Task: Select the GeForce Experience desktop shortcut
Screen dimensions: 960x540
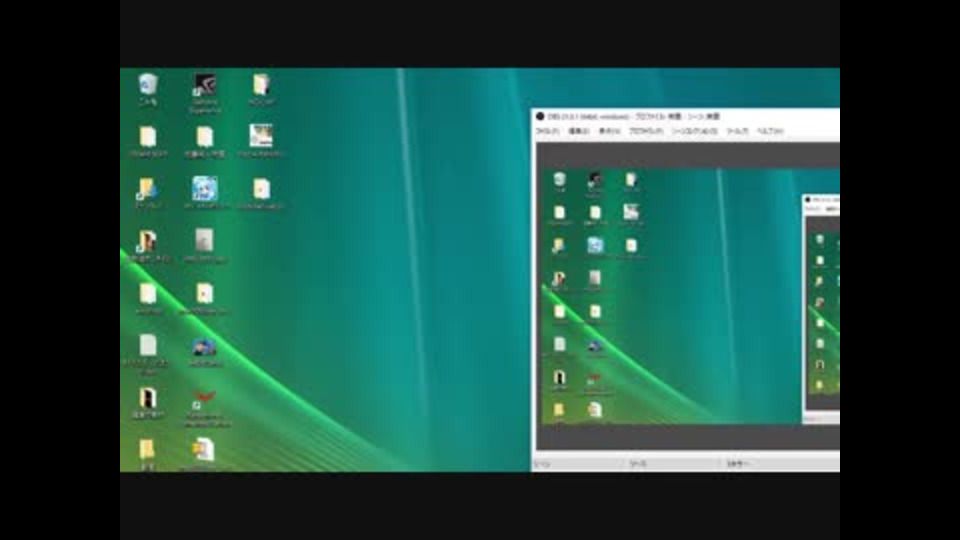Action: point(204,93)
